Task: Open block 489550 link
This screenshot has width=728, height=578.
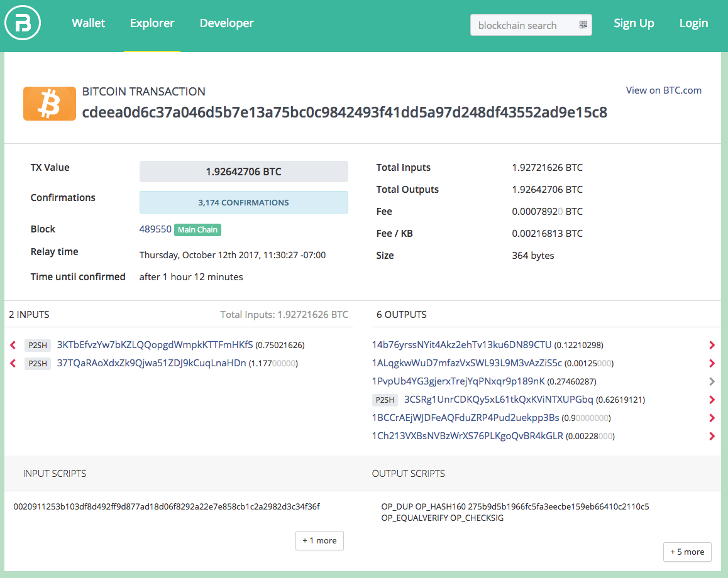Action: tap(155, 229)
